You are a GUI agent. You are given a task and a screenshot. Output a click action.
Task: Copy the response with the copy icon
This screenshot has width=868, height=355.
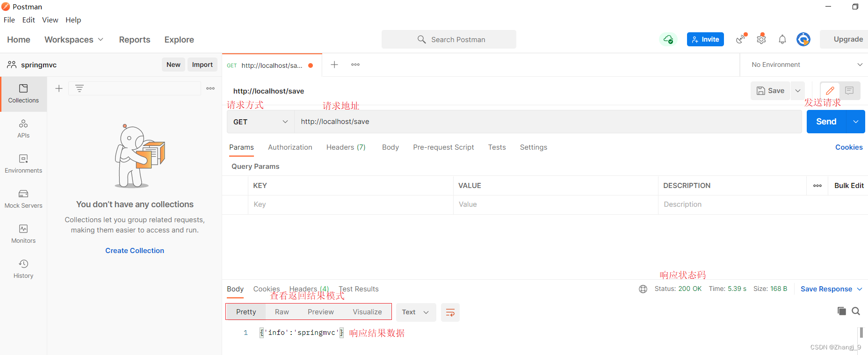tap(842, 311)
